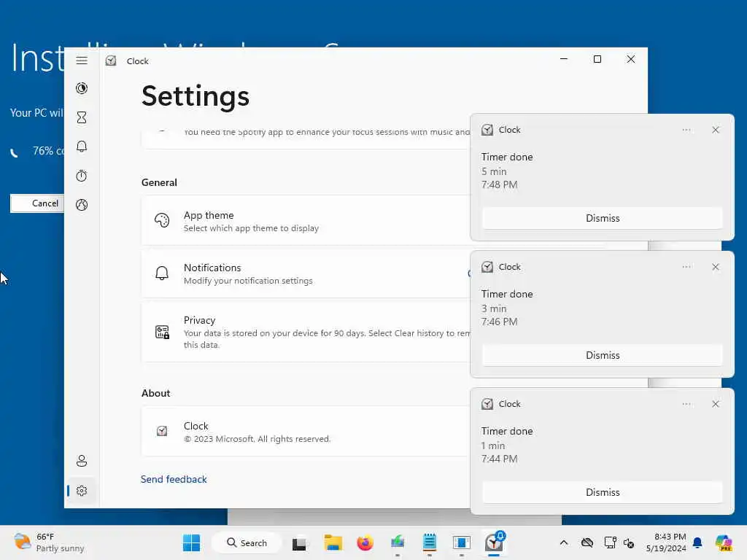This screenshot has height=560, width=747.
Task: Click the Send feedback link
Action: pyautogui.click(x=174, y=479)
